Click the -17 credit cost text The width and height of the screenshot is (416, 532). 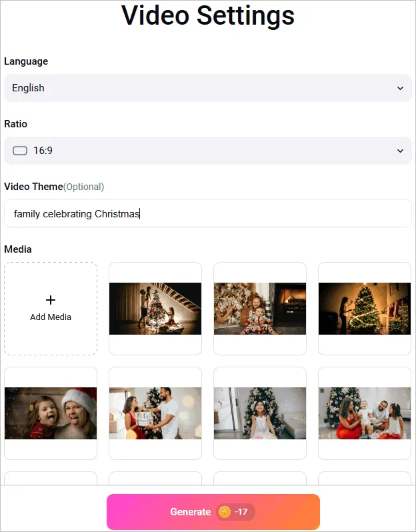point(241,511)
